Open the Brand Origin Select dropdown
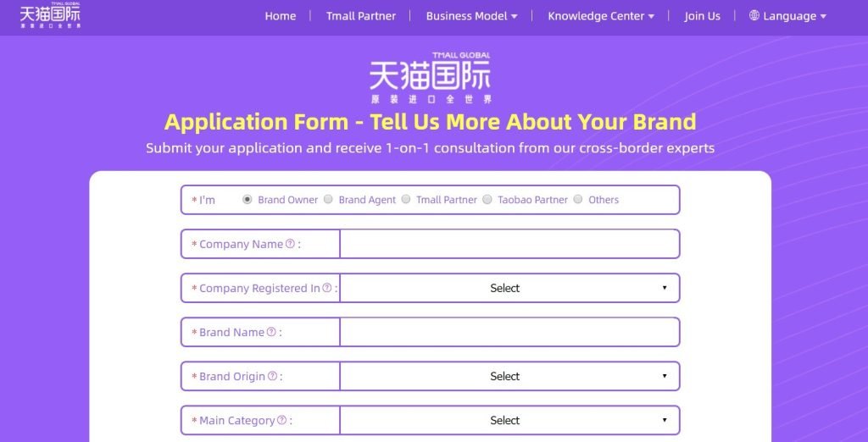The height and width of the screenshot is (442, 868). (x=509, y=376)
